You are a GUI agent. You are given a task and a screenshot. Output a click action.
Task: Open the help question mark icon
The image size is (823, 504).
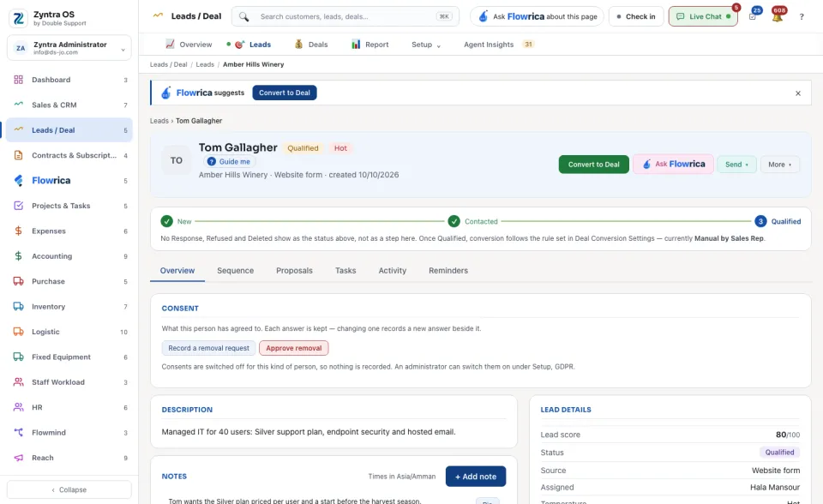(802, 17)
